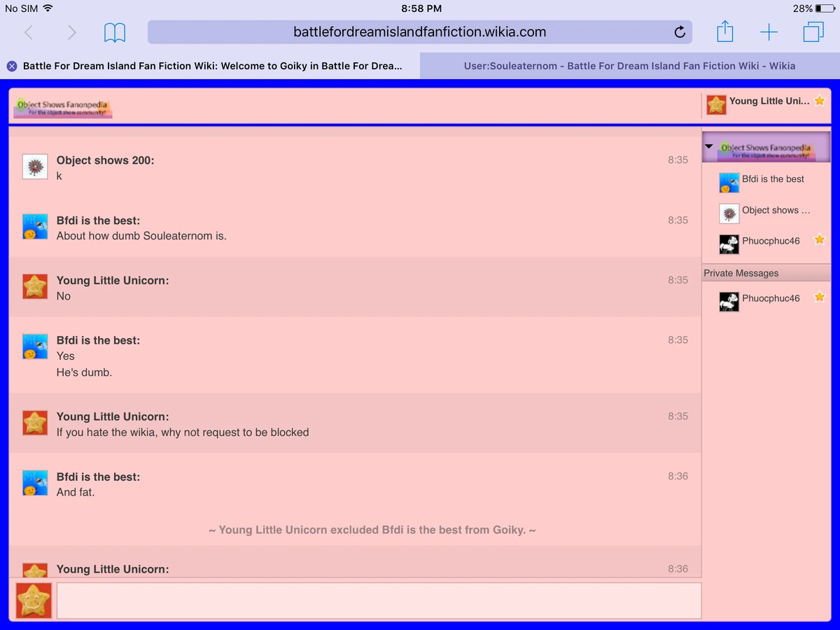Toggle the star next to Young Little Unicorn's name
The height and width of the screenshot is (630, 840).
click(x=819, y=101)
